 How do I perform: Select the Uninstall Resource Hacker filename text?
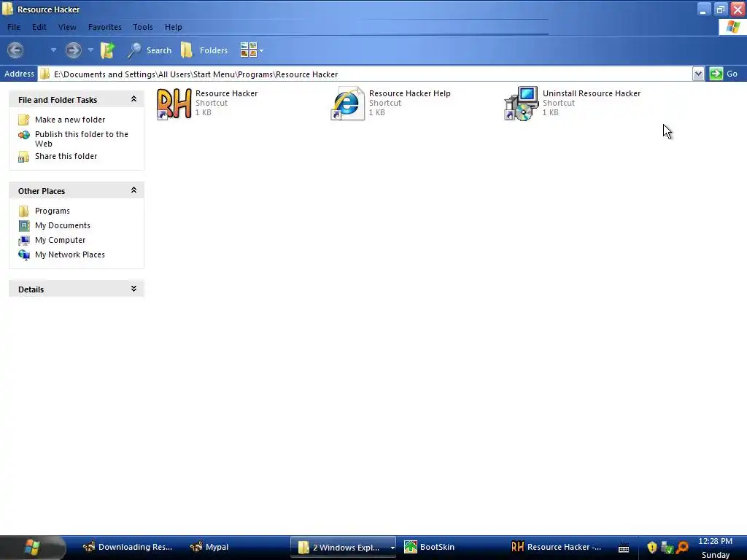click(591, 93)
